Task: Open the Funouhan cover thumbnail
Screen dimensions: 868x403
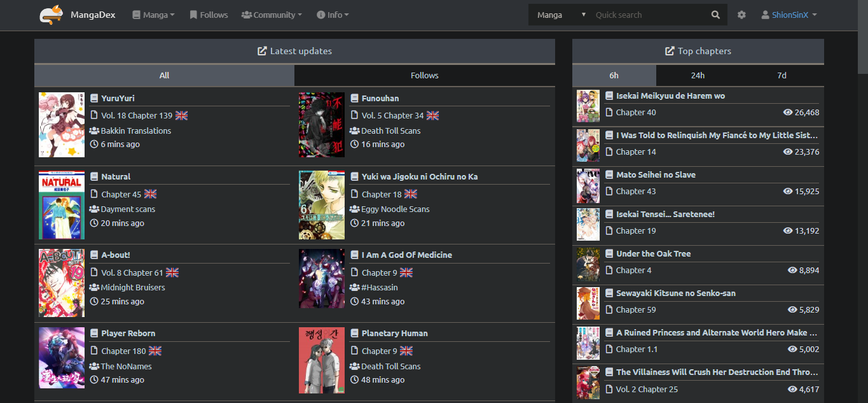Action: pyautogui.click(x=322, y=125)
